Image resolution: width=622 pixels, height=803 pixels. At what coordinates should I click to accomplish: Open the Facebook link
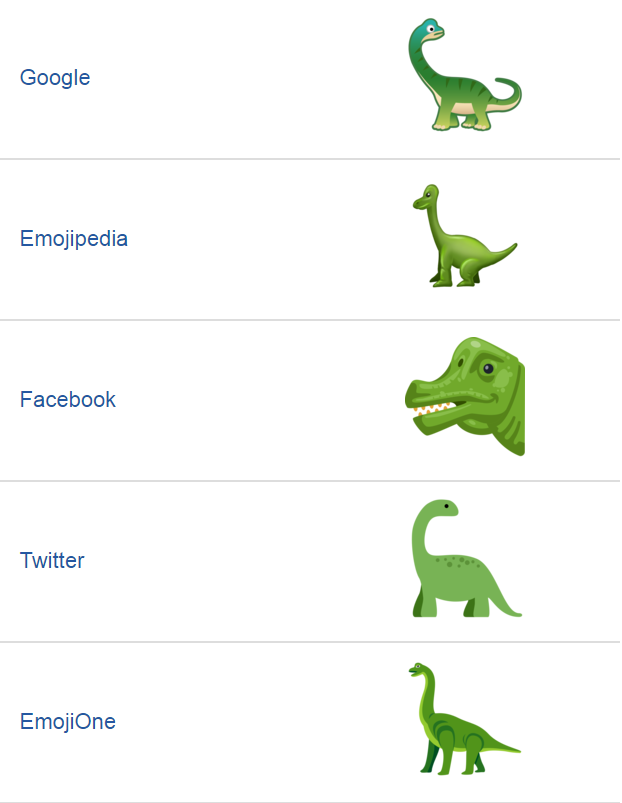click(68, 400)
